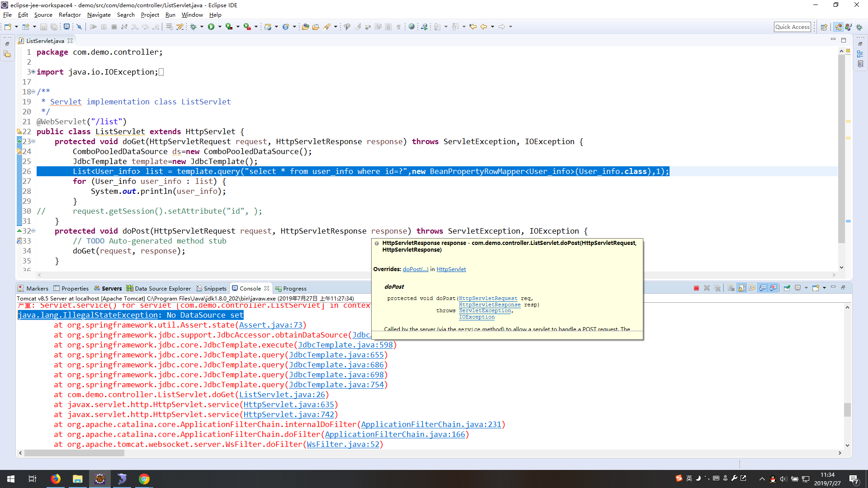The image size is (868, 488).
Task: Click the console horizontal scrollbar thumb
Action: [x=75, y=453]
